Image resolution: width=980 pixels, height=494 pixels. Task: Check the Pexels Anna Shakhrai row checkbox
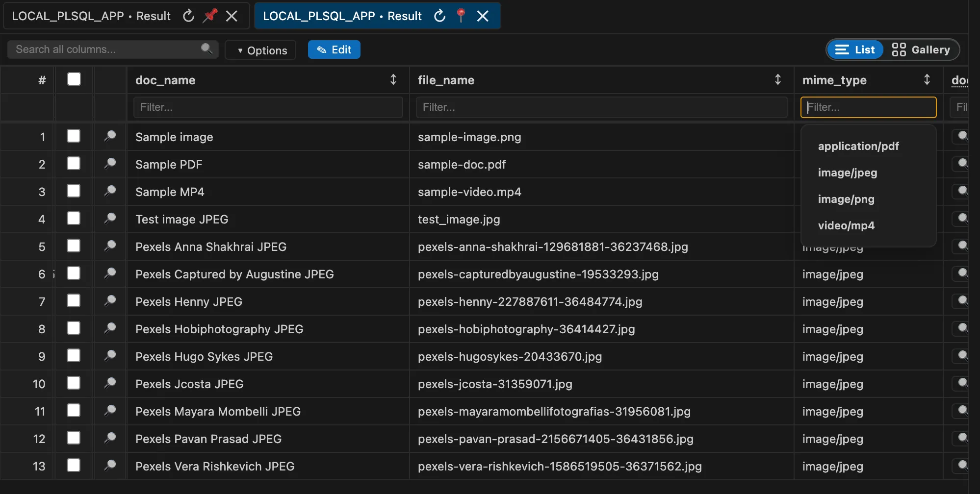click(74, 246)
